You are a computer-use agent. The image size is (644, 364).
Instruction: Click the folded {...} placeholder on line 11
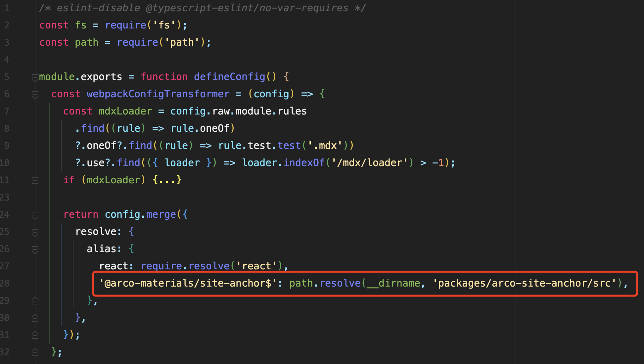point(167,180)
